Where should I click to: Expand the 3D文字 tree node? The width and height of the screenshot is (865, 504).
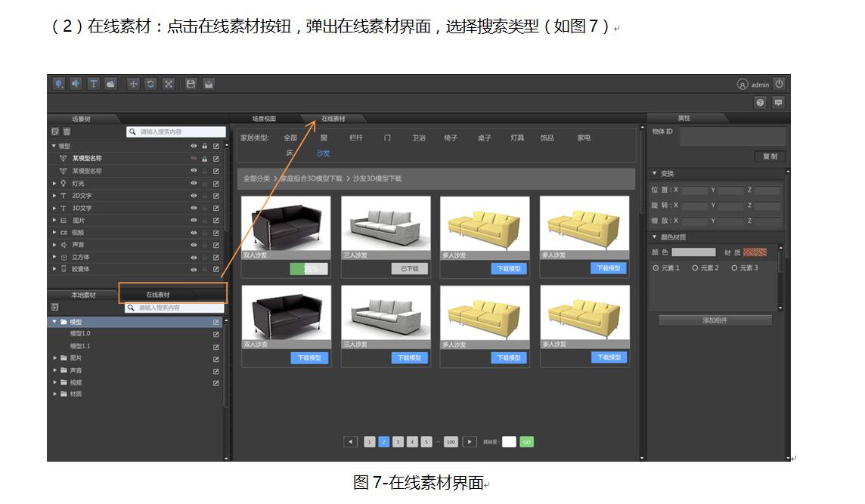pyautogui.click(x=54, y=208)
